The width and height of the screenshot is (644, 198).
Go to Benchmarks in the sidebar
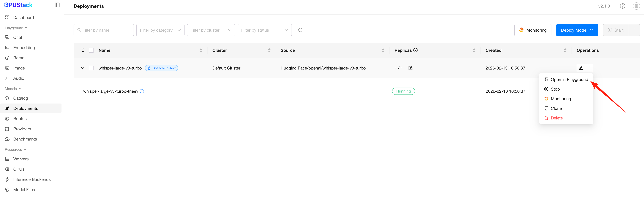25,139
